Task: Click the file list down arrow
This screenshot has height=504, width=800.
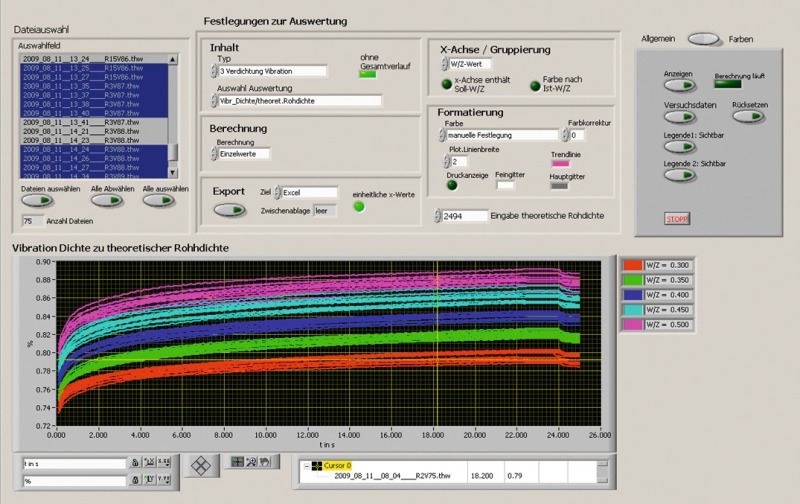Action: pos(172,173)
